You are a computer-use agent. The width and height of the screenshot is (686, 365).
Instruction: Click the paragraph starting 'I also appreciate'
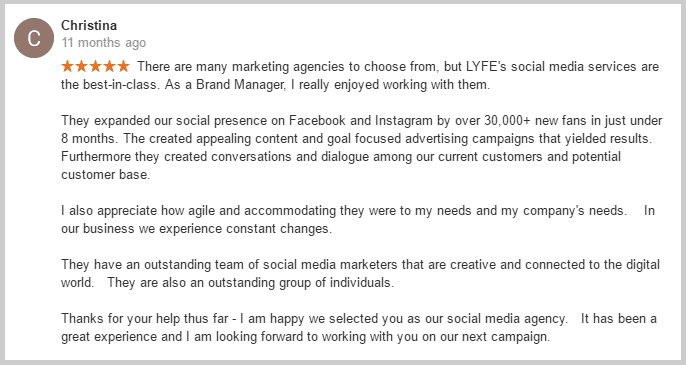pos(358,219)
